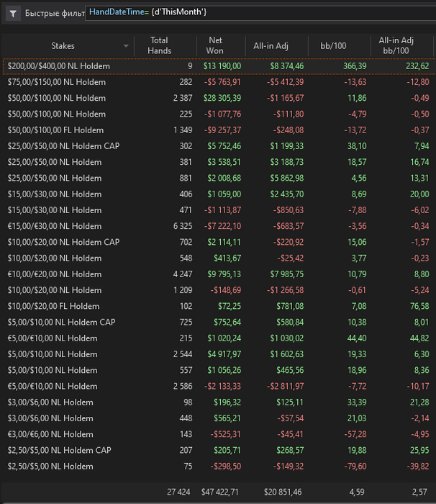Focus the HandDateTime filter expression field

(x=260, y=13)
